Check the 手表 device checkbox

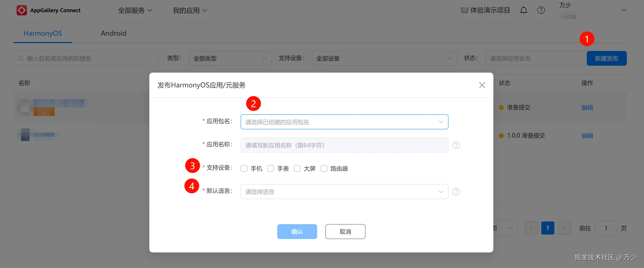click(x=271, y=168)
